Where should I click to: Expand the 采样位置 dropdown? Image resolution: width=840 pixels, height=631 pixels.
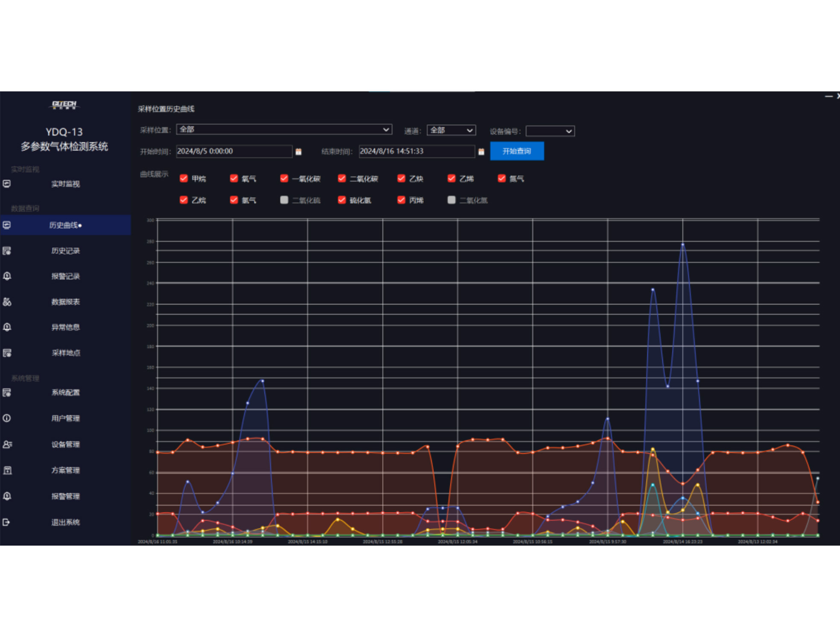[x=386, y=129]
